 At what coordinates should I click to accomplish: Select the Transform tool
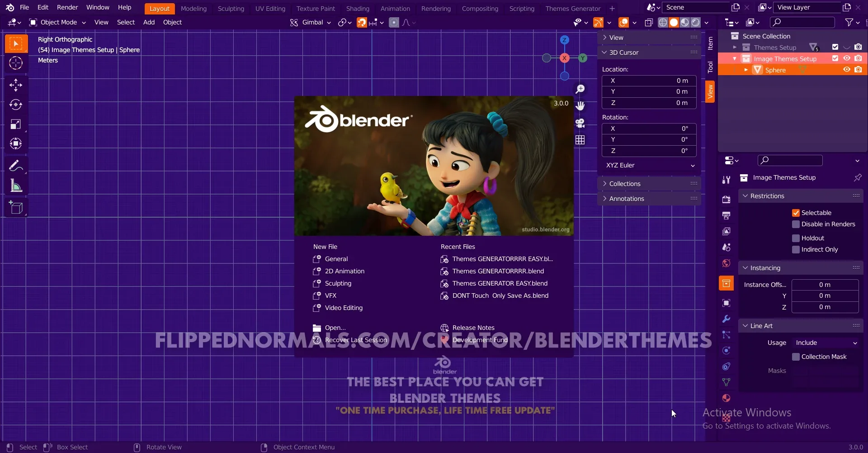point(16,143)
